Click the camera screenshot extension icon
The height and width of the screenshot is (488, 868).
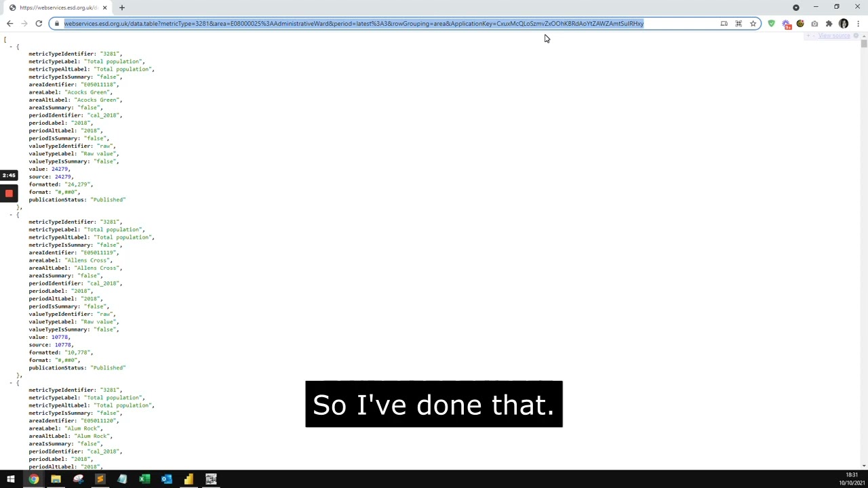click(x=814, y=24)
